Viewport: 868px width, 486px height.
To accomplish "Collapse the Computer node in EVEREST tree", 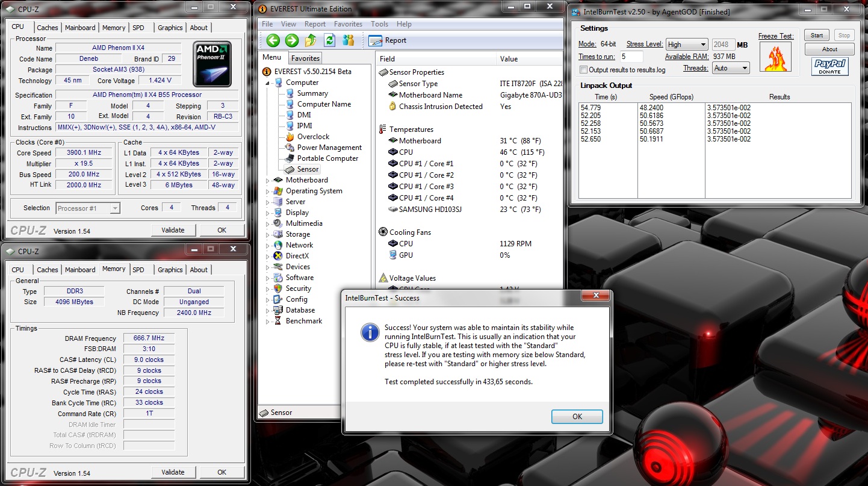I will tap(268, 83).
